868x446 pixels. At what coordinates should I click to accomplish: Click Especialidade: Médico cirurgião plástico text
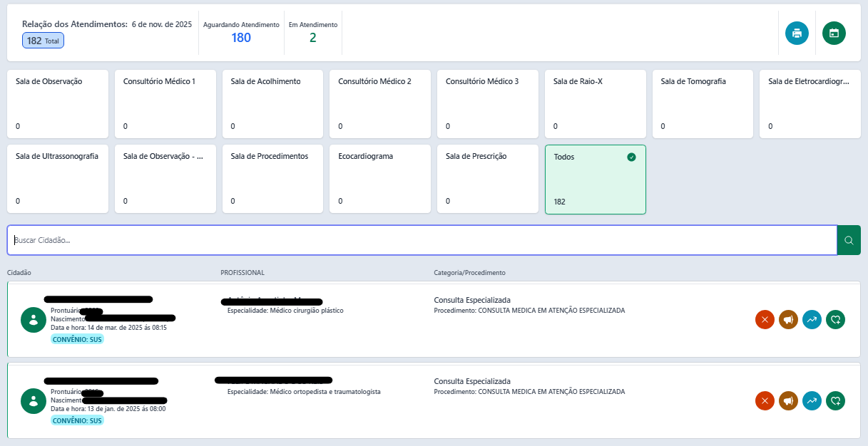(x=285, y=311)
